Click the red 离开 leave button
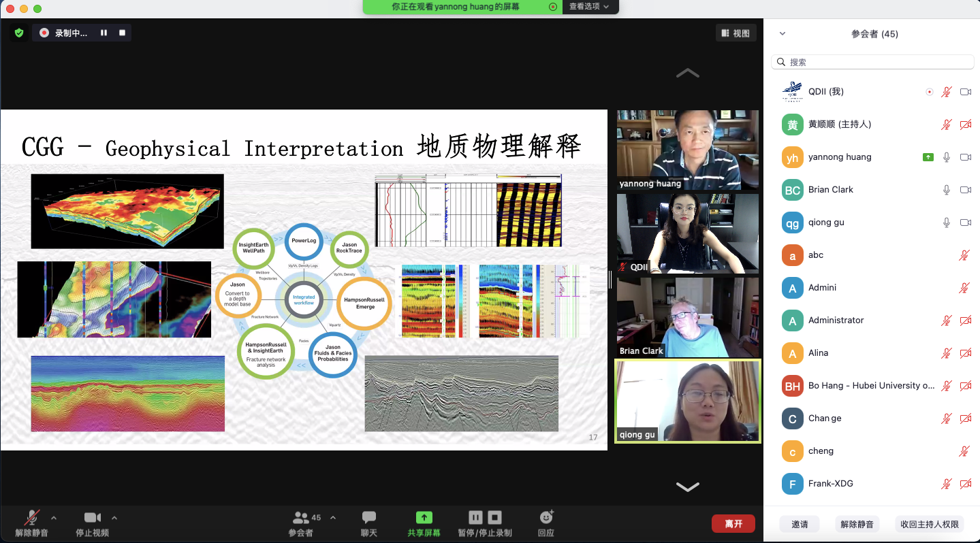The height and width of the screenshot is (543, 980). click(x=733, y=523)
